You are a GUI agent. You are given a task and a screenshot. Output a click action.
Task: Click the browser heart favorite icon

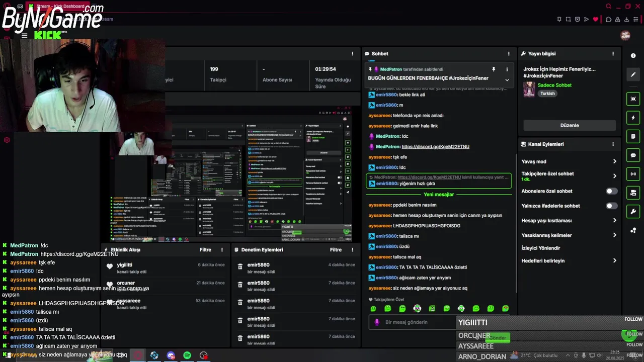(x=596, y=19)
